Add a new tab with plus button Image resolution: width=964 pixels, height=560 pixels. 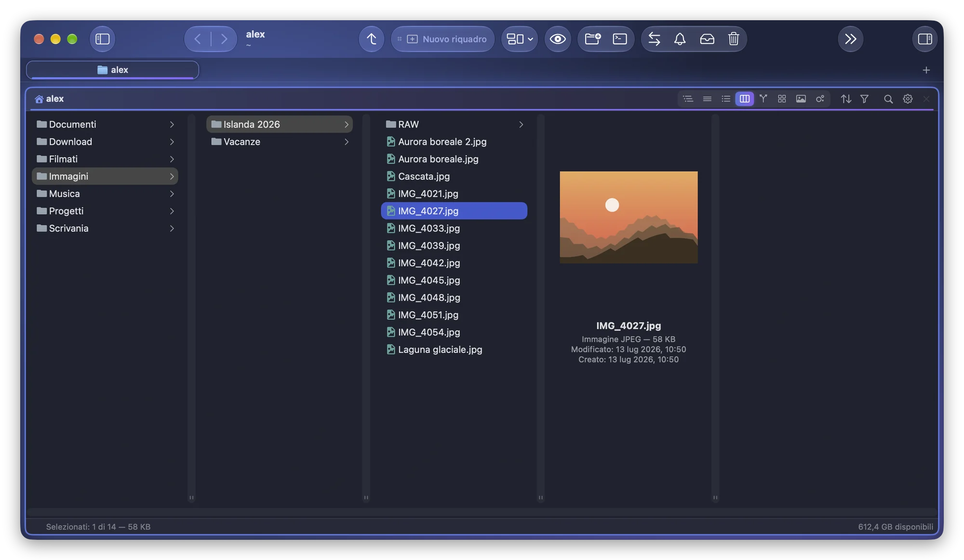[926, 70]
